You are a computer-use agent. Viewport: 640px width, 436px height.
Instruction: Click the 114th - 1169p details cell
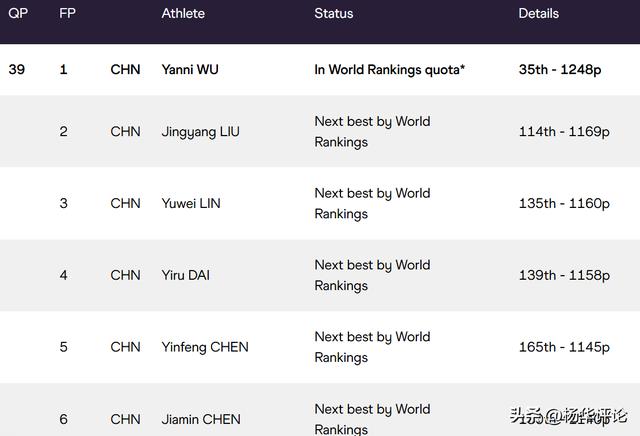click(x=564, y=132)
